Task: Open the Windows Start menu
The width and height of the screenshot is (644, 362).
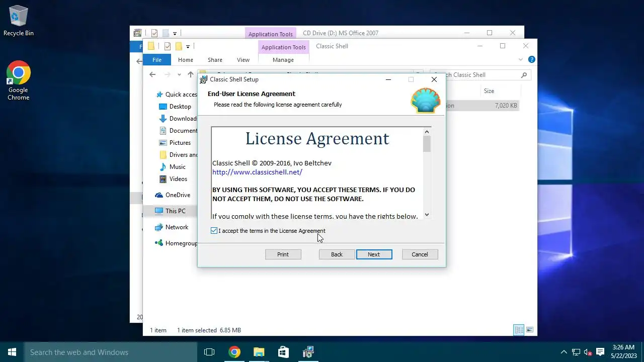Action: coord(12,352)
